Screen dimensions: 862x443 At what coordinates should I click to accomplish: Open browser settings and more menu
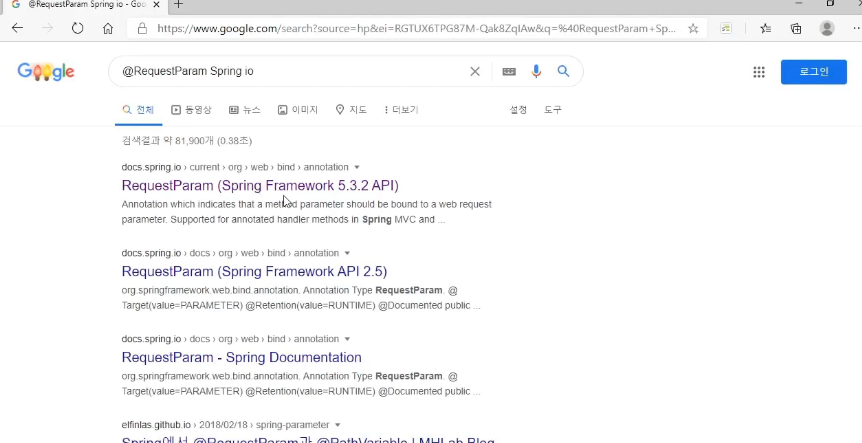pyautogui.click(x=855, y=29)
